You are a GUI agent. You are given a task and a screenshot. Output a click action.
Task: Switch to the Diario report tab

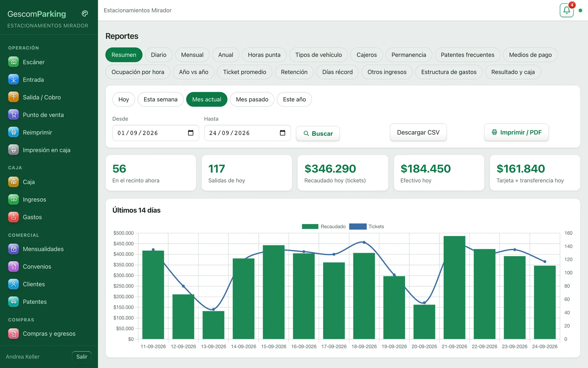click(158, 55)
